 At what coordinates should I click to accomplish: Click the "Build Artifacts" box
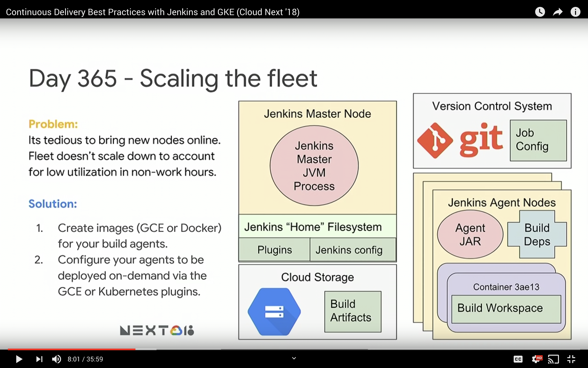(353, 312)
